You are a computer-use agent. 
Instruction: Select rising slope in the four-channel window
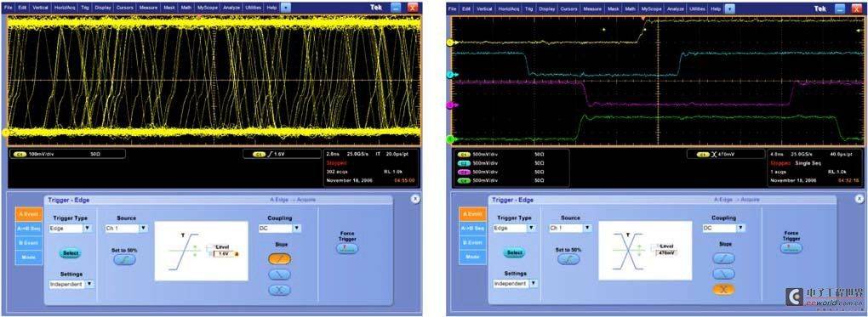click(723, 258)
